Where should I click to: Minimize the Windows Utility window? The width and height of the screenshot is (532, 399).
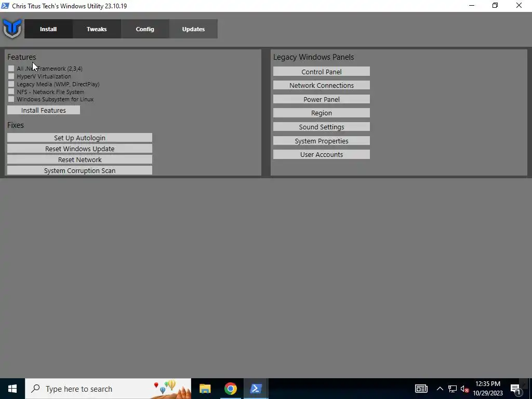tap(472, 6)
